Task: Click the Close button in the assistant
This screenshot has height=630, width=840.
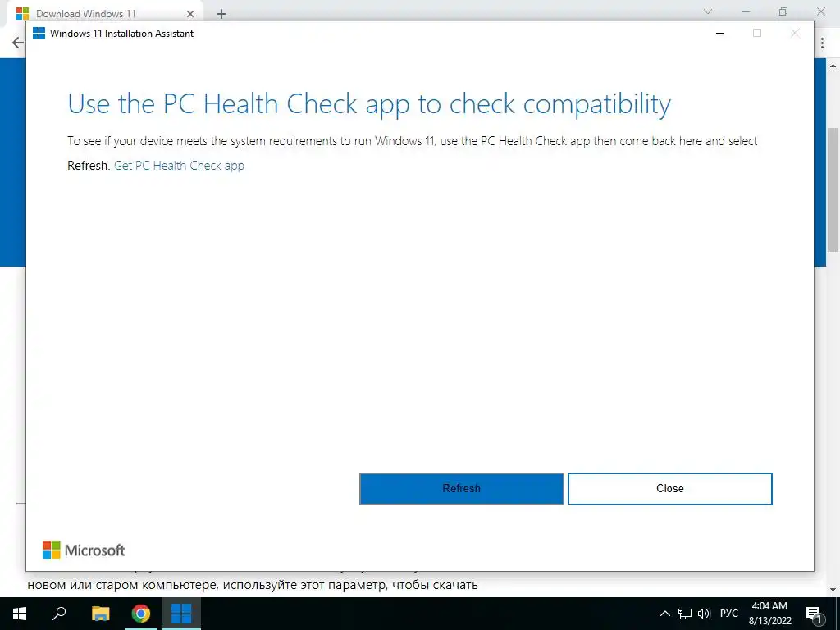Action: (x=669, y=489)
